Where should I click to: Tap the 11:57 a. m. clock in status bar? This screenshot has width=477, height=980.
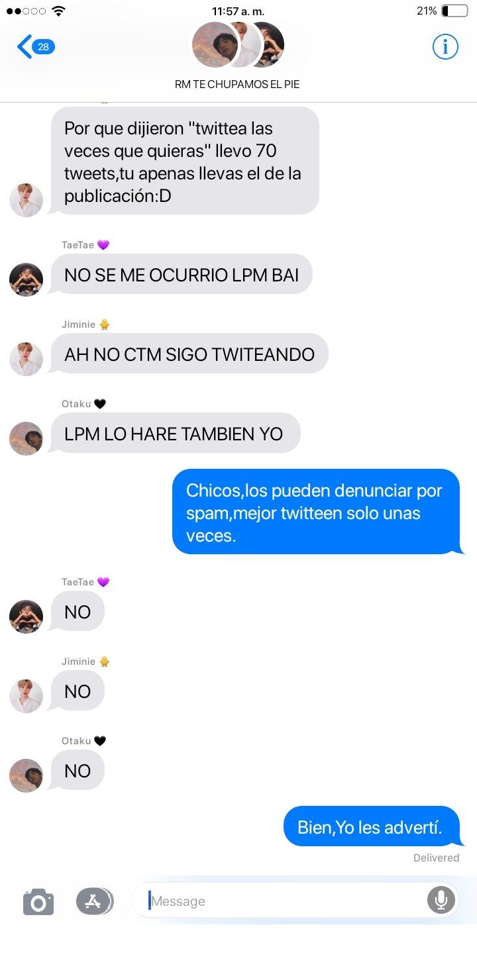(x=238, y=11)
